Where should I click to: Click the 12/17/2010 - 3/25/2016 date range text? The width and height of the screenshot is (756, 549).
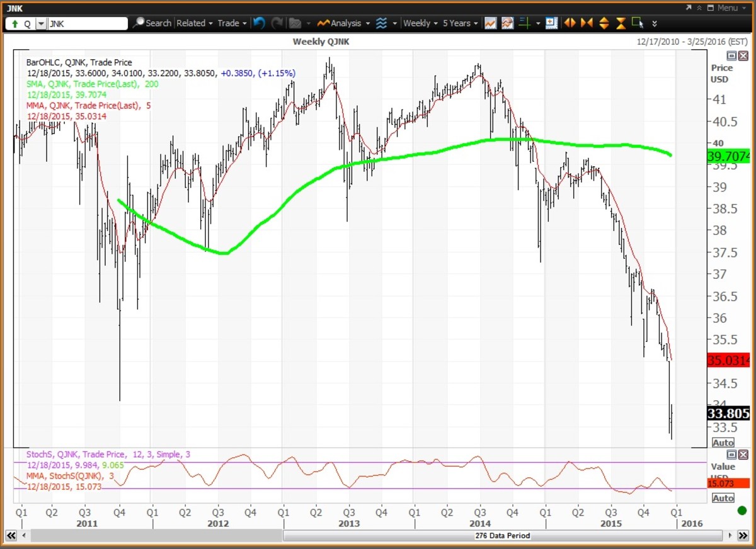[692, 42]
